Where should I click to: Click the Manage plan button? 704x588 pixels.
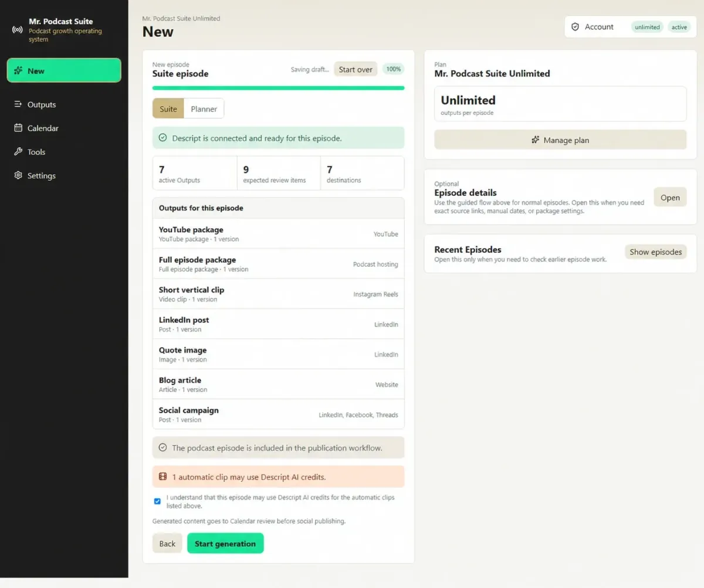tap(560, 140)
